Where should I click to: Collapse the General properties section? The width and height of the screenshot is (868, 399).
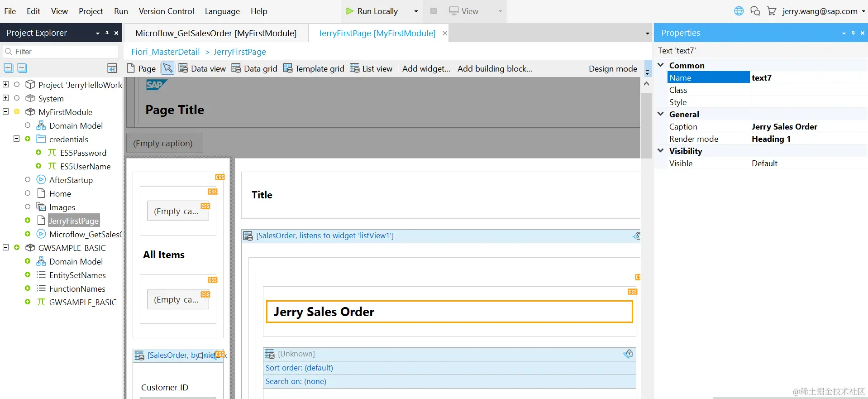pos(661,114)
